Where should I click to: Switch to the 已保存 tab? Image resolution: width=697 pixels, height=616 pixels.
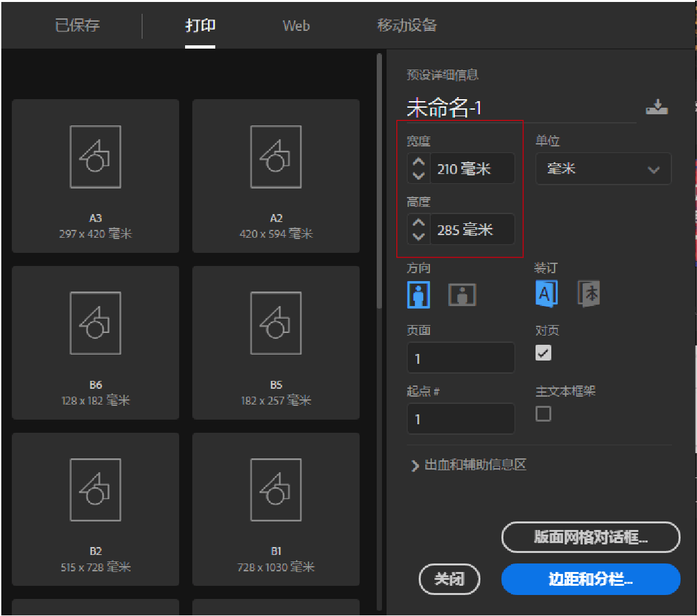click(x=77, y=26)
